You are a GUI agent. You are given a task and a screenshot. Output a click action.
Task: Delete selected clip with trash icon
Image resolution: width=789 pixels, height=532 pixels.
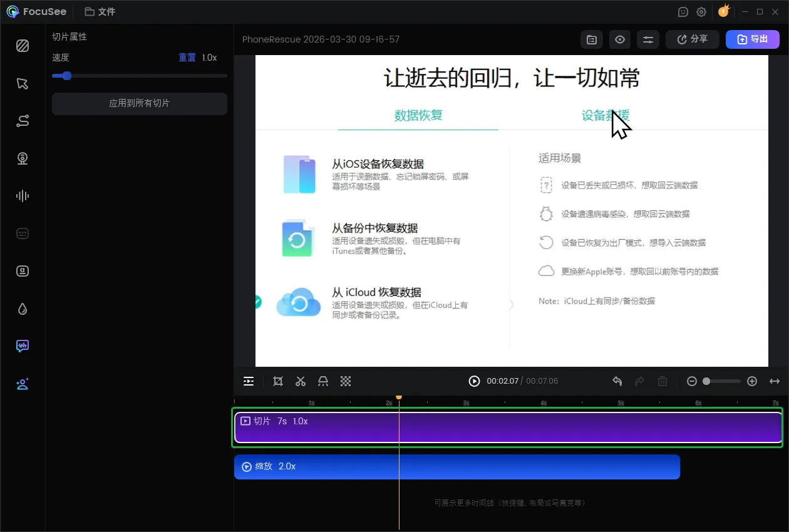pos(663,381)
